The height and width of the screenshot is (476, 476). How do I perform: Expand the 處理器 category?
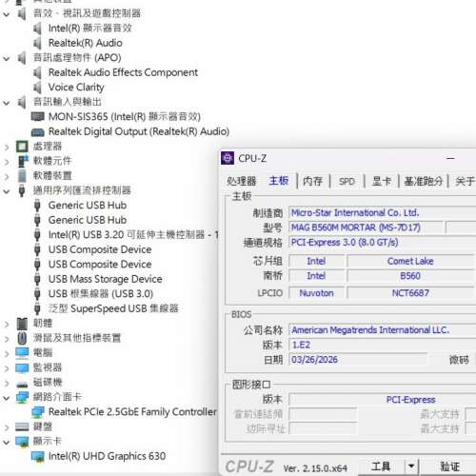(x=7, y=147)
